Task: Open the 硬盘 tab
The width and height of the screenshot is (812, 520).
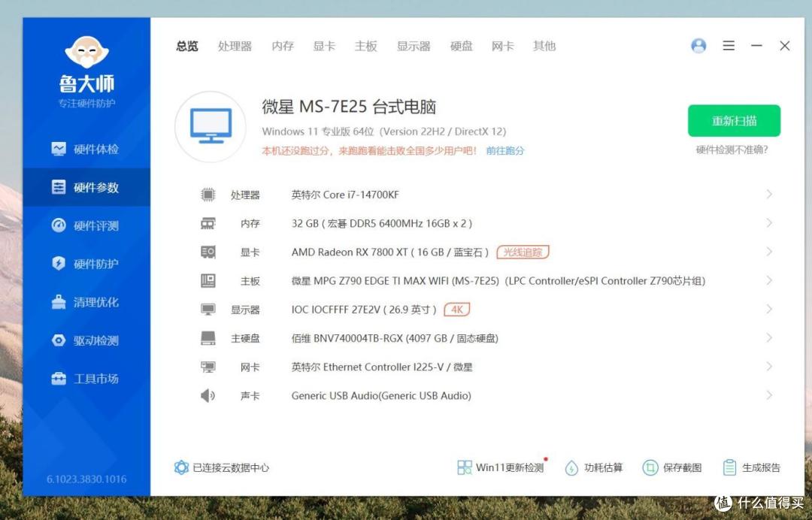Action: (462, 46)
